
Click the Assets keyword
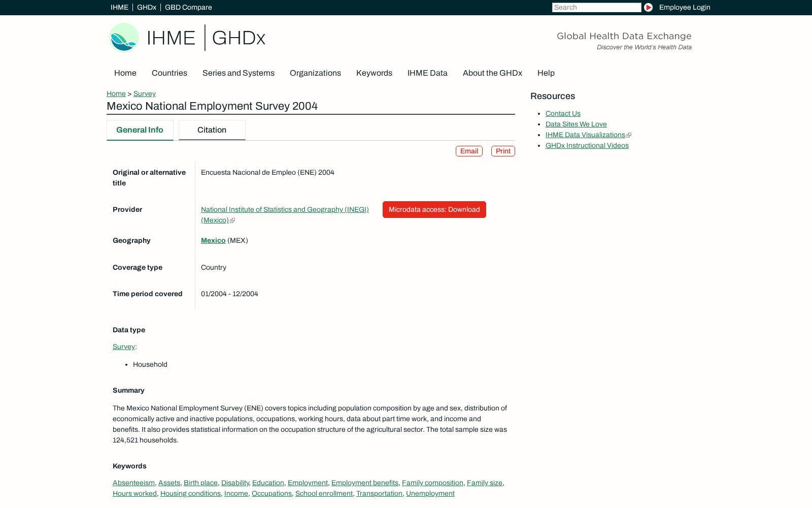point(169,483)
